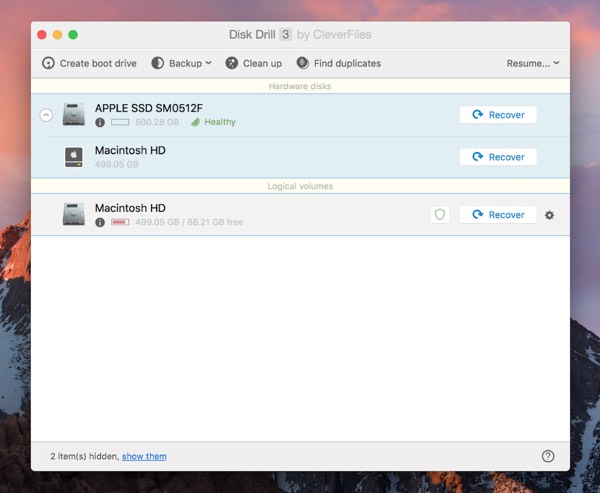Close the Disk Drill window
This screenshot has height=493, width=600.
[x=42, y=35]
